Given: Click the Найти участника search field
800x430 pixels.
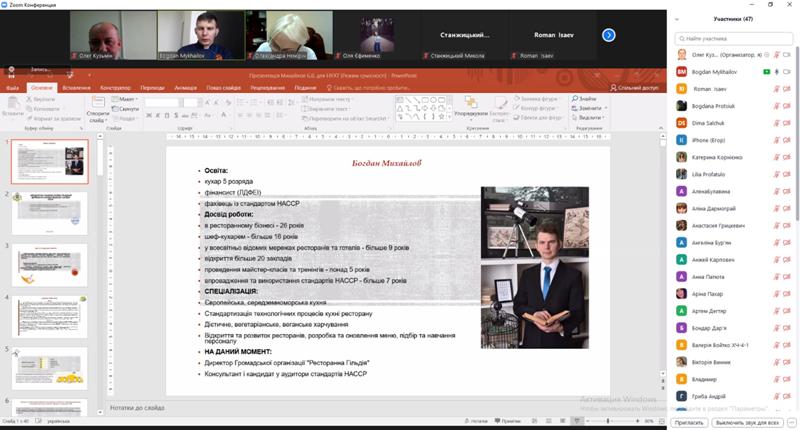Looking at the screenshot, I should (x=735, y=38).
